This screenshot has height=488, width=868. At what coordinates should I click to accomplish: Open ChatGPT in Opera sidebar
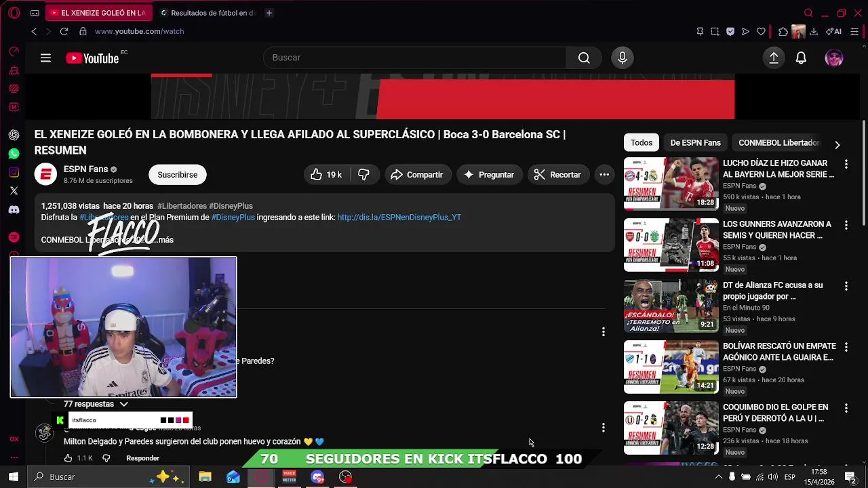(14, 135)
